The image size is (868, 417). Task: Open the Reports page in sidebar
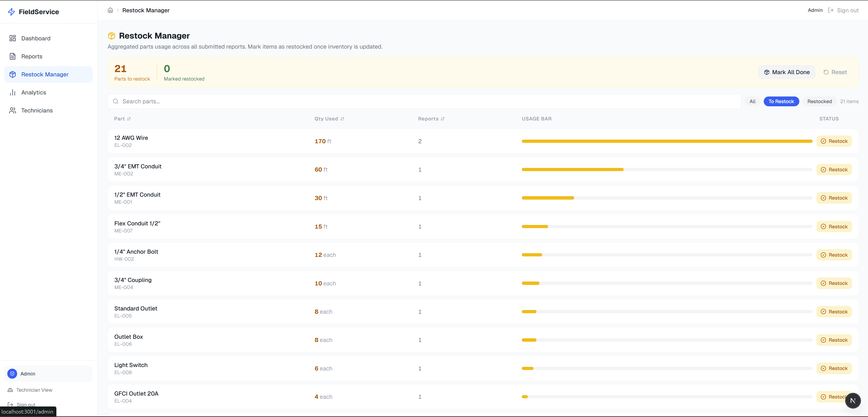[32, 56]
